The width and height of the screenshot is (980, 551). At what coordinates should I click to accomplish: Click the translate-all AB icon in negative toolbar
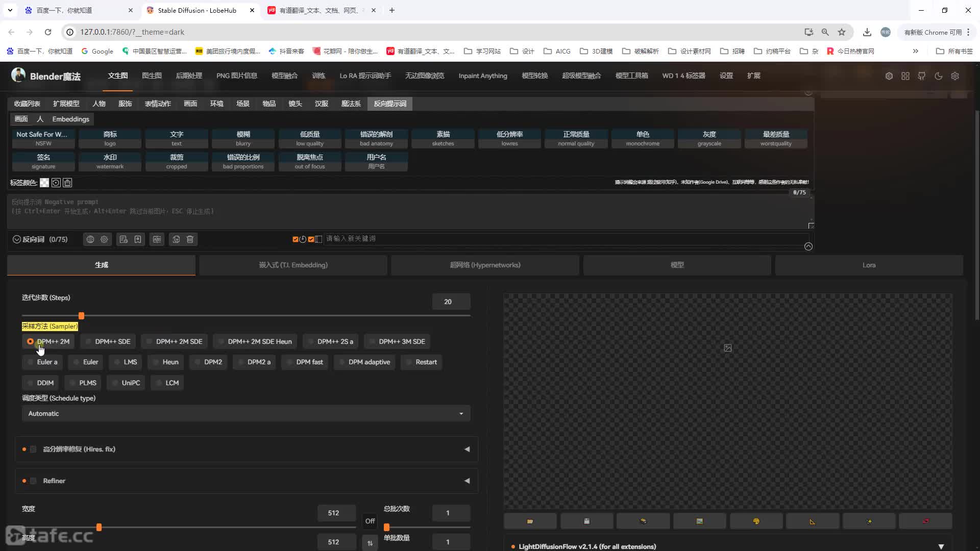pos(157,239)
